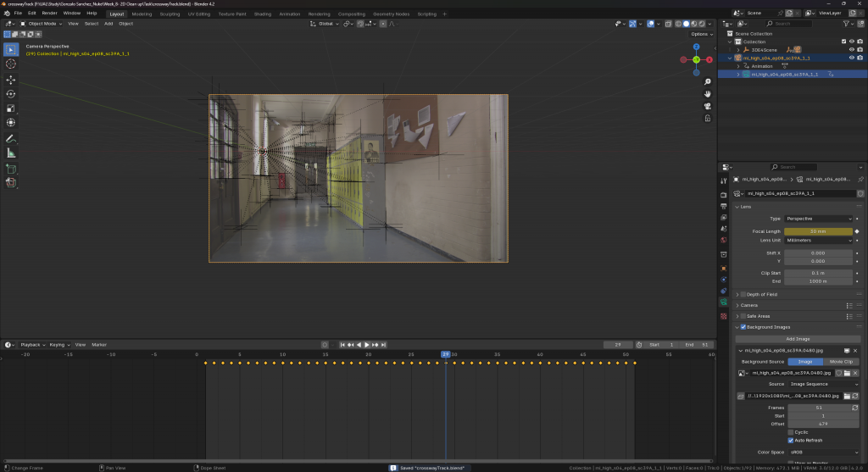Select the Rotate tool
Viewport: 868px width, 472px height.
click(10, 94)
